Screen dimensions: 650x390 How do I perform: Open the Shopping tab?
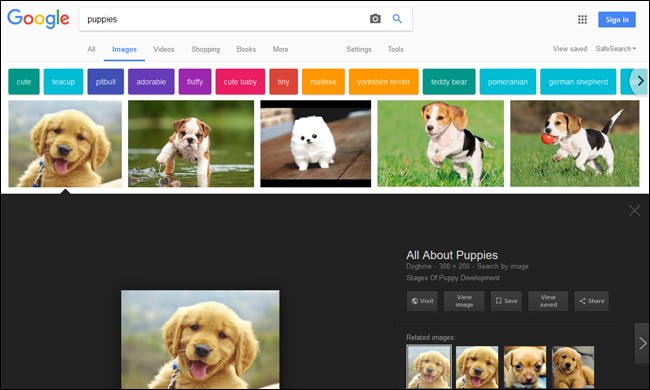206,49
